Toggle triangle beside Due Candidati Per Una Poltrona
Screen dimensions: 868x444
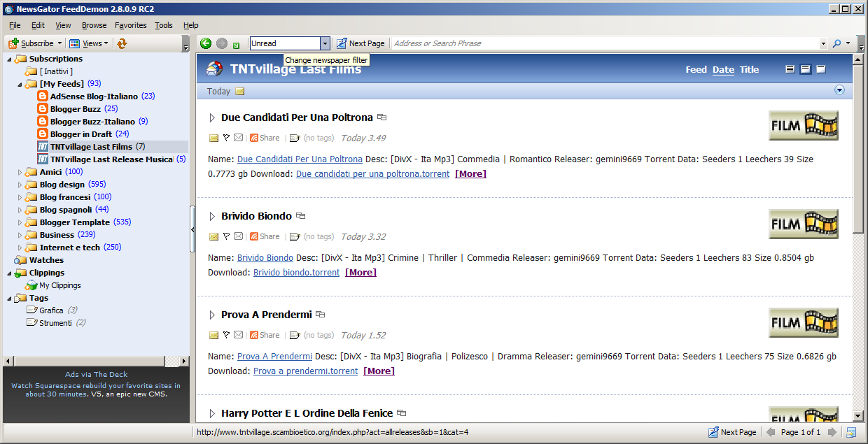[212, 117]
